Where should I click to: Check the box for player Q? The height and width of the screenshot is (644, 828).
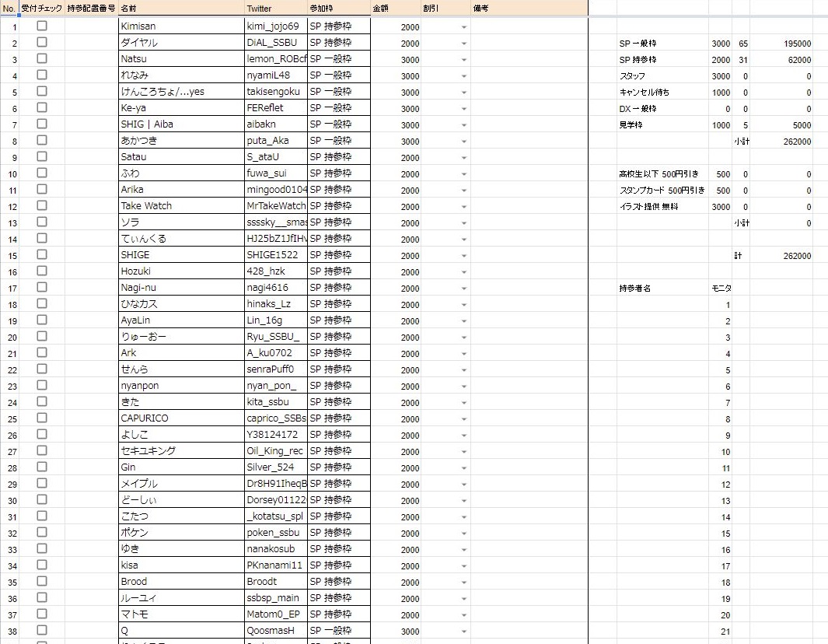tap(42, 630)
